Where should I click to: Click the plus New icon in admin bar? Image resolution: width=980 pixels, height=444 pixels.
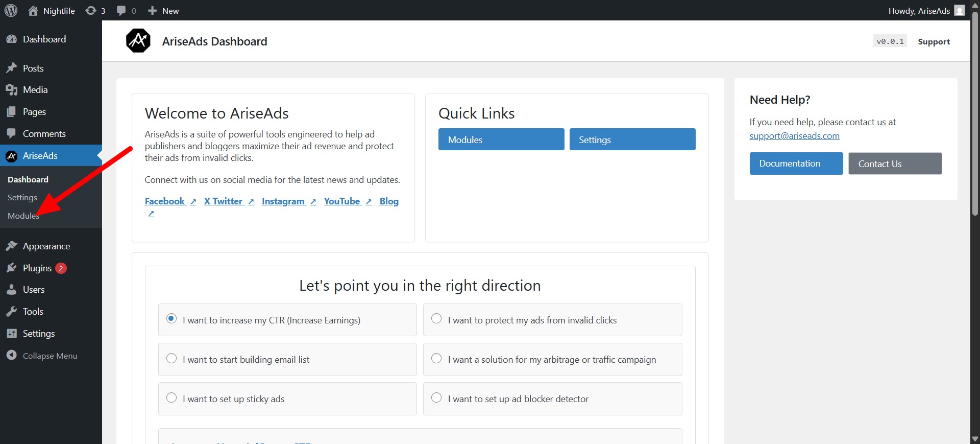coord(152,11)
